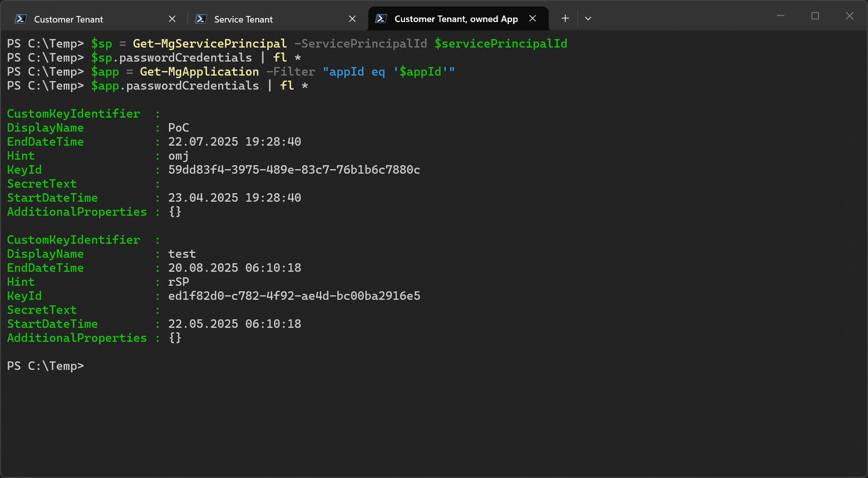Close the Customer Tenant tab
The image size is (868, 478).
coord(172,19)
